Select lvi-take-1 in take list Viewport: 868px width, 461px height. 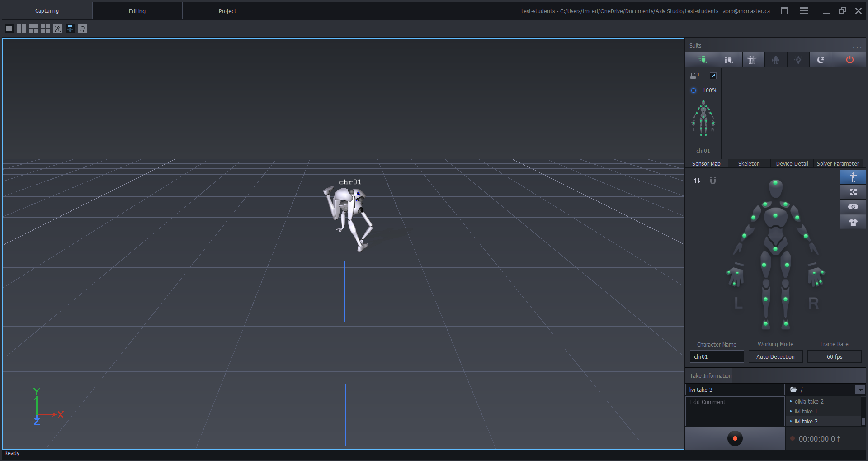click(x=806, y=412)
